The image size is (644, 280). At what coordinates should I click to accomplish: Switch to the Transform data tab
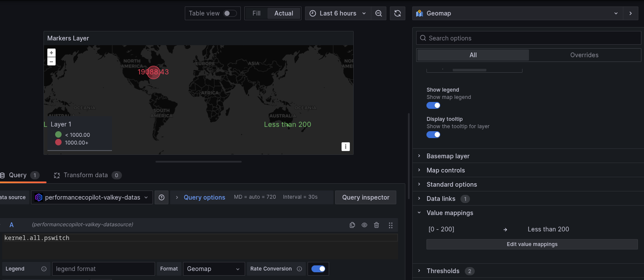pyautogui.click(x=85, y=175)
